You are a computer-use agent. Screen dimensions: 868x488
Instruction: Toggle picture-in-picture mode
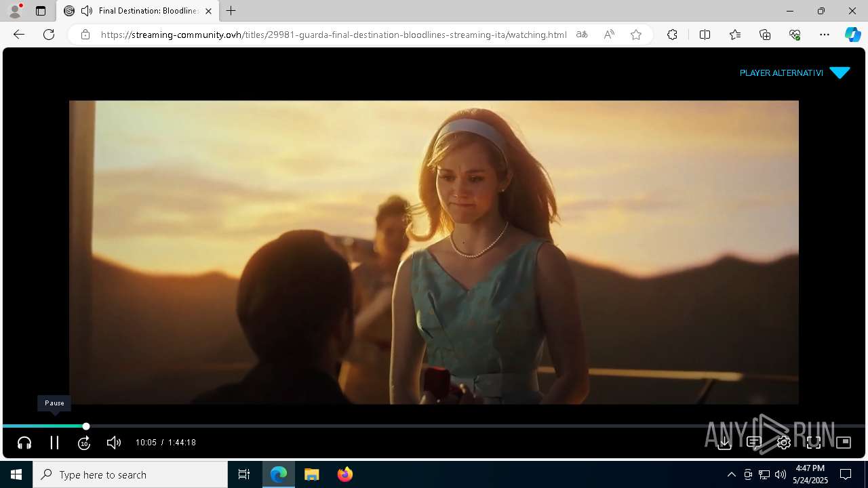pyautogui.click(x=844, y=443)
